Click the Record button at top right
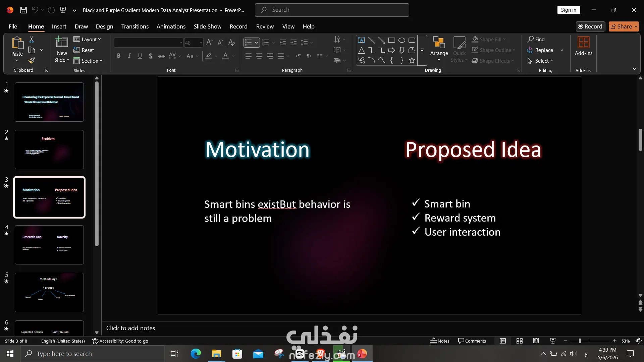644x362 pixels. click(x=590, y=26)
